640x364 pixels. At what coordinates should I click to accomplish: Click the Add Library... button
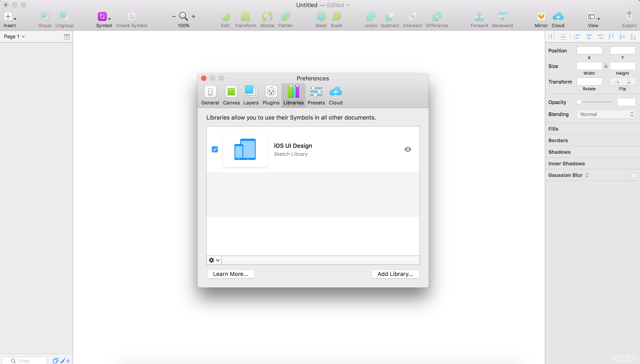point(395,274)
